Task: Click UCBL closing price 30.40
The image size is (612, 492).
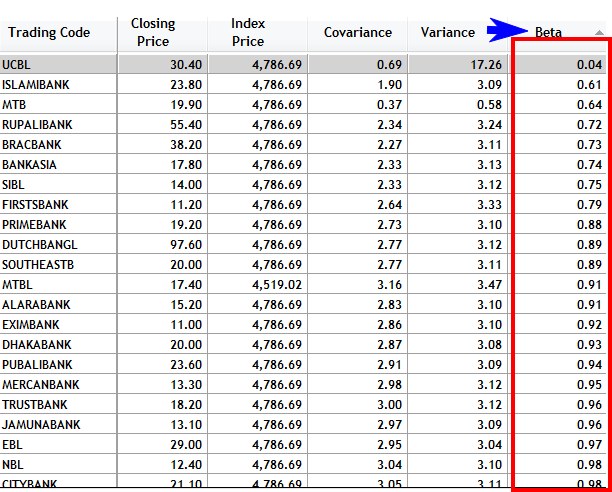Action: click(186, 64)
